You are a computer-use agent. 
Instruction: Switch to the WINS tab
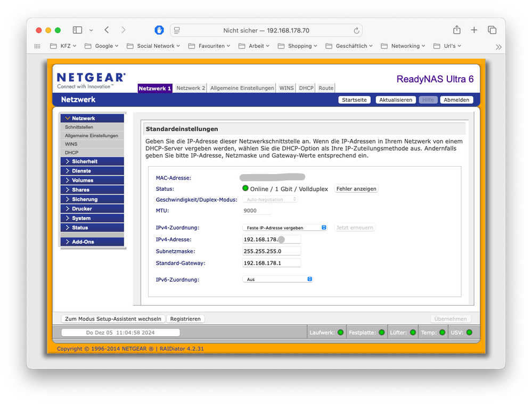coord(287,88)
